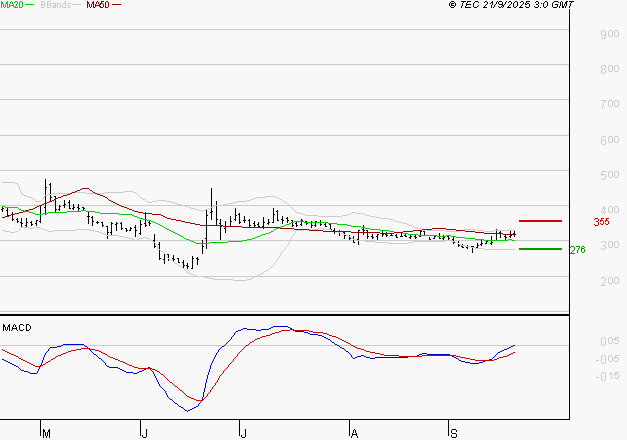This screenshot has height=440, width=627.
Task: Click the 05 MACD axis label
Action: tap(609, 342)
